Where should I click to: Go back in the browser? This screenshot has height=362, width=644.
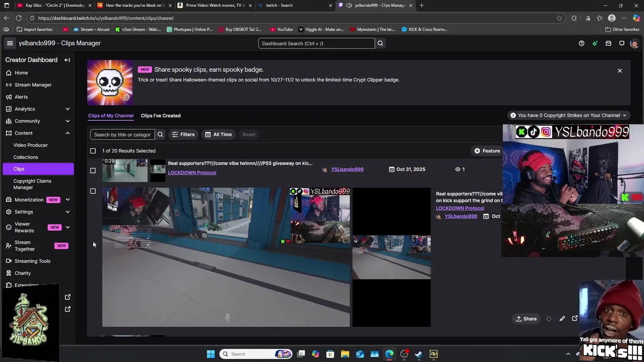(7, 18)
